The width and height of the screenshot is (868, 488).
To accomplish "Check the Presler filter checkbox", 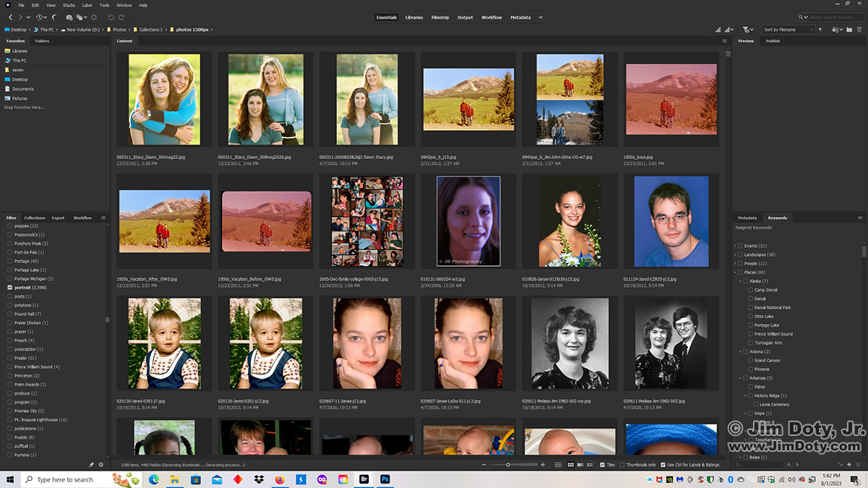I will tap(9, 358).
